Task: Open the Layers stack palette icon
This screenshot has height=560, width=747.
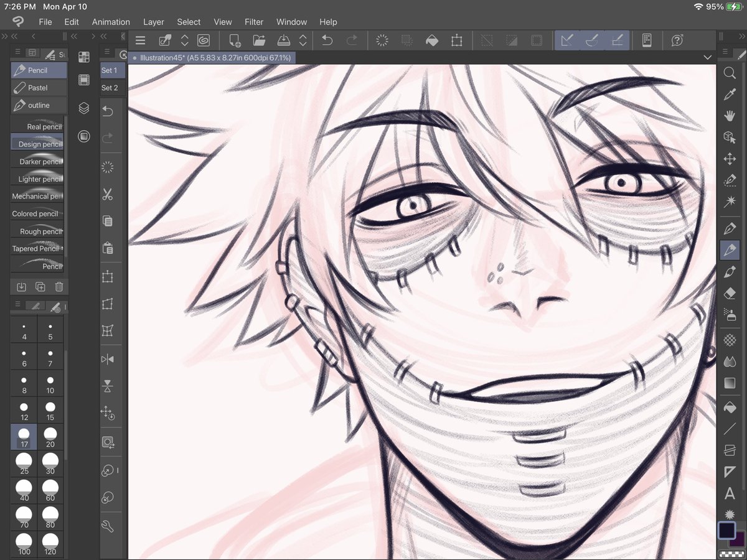Action: pyautogui.click(x=84, y=108)
